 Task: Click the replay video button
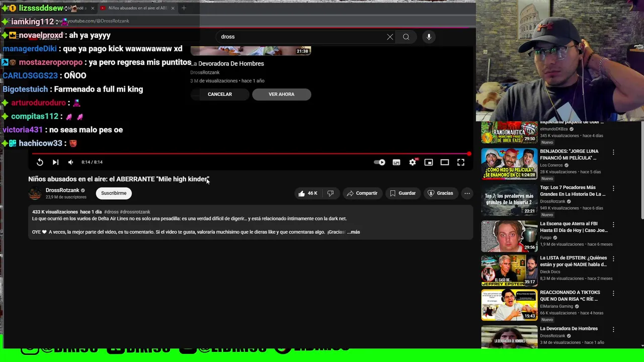(40, 162)
